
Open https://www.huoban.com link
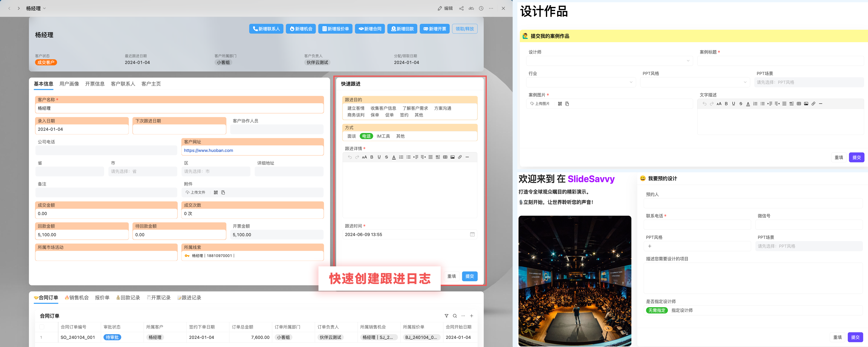[208, 151]
